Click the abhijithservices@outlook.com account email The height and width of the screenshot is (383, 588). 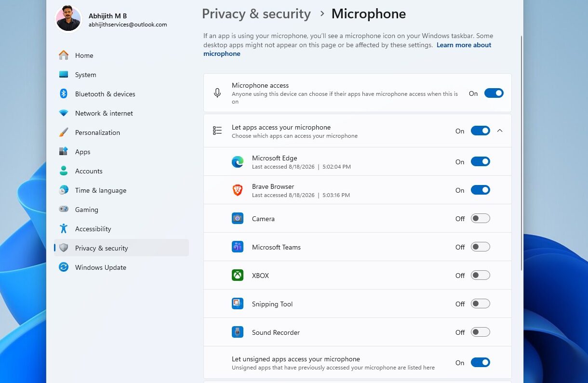pos(128,25)
